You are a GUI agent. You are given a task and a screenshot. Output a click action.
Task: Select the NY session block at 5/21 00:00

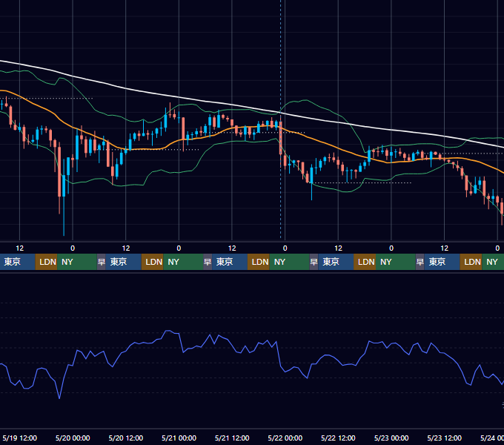(x=183, y=262)
